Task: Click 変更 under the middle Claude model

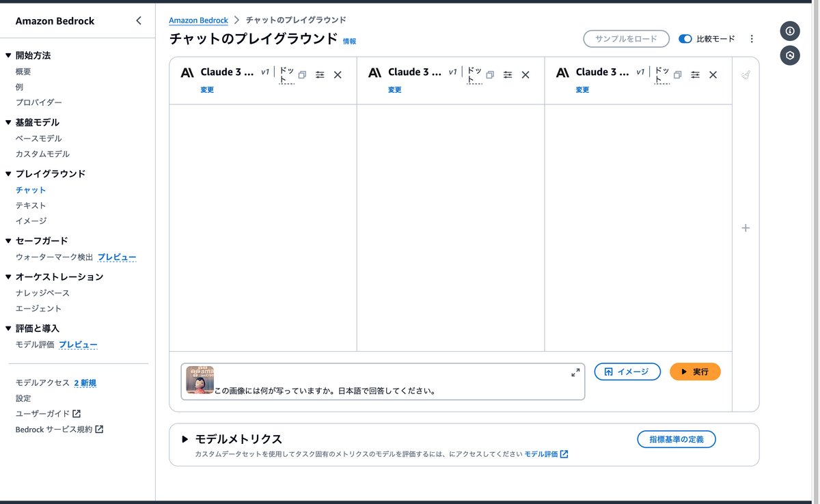Action: [x=394, y=90]
